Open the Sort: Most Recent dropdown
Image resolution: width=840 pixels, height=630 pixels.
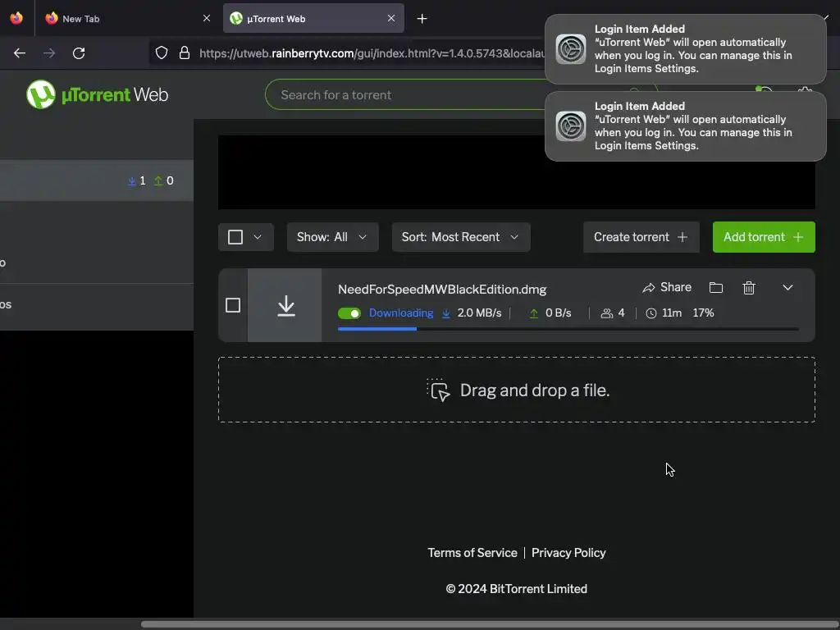pyautogui.click(x=461, y=237)
